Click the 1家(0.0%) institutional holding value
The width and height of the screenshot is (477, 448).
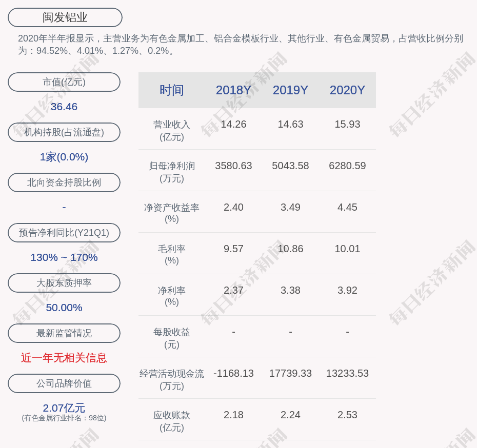[x=64, y=157]
